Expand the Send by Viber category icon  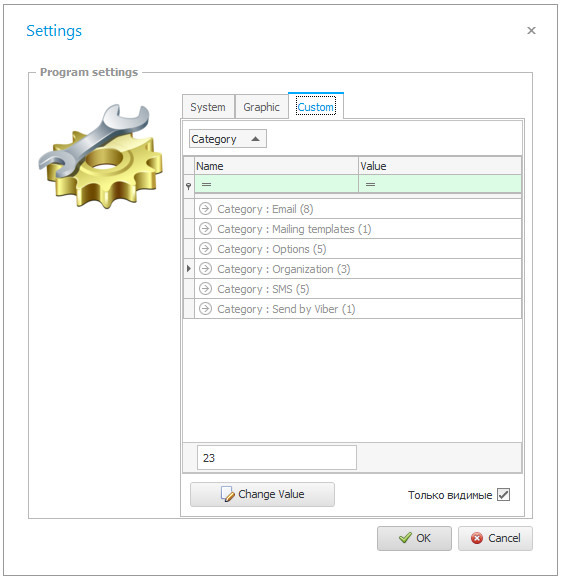coord(205,309)
